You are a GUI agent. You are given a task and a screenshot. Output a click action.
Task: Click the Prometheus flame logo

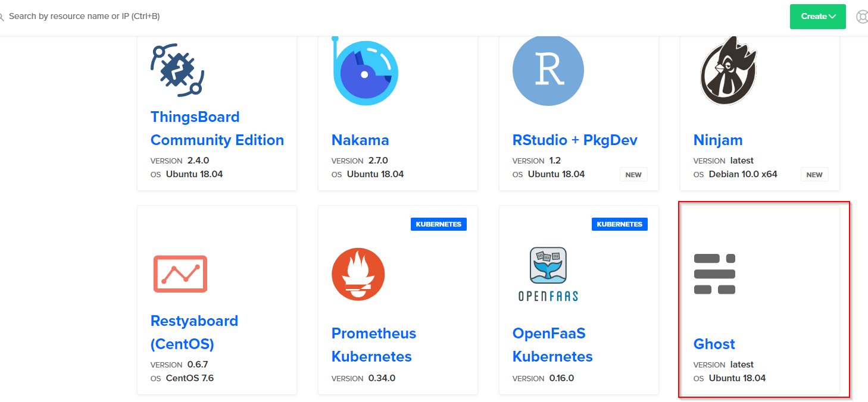(358, 274)
